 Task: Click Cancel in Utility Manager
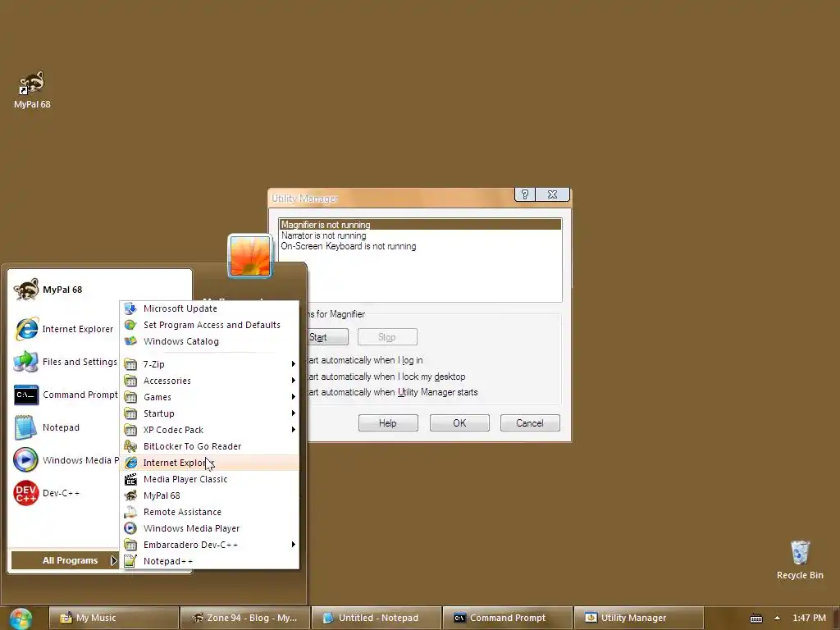pos(530,423)
